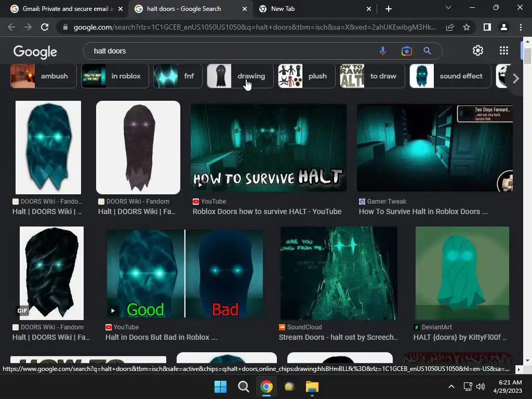Click the magnifier search button

coord(427,51)
